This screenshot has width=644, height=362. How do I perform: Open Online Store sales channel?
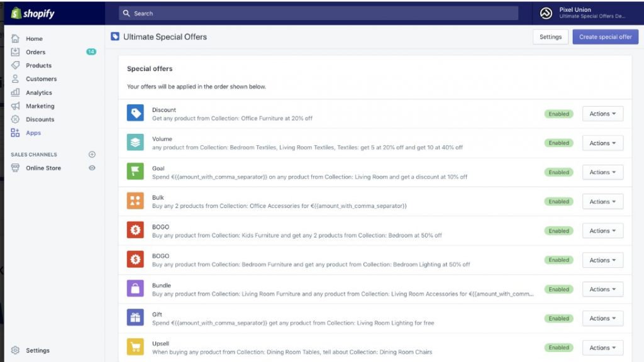pos(43,168)
